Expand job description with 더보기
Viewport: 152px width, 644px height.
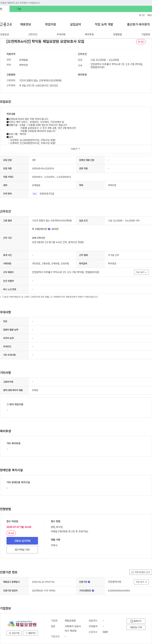point(76,149)
